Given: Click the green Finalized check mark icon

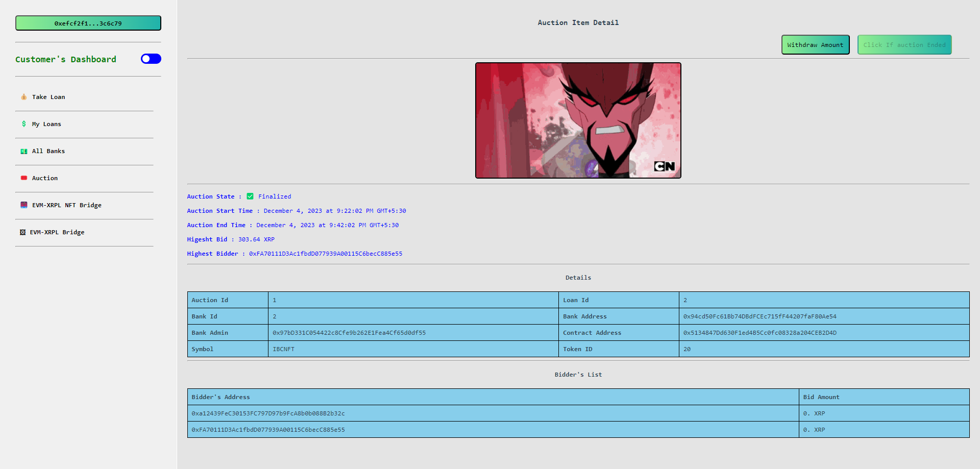Looking at the screenshot, I should tap(250, 196).
